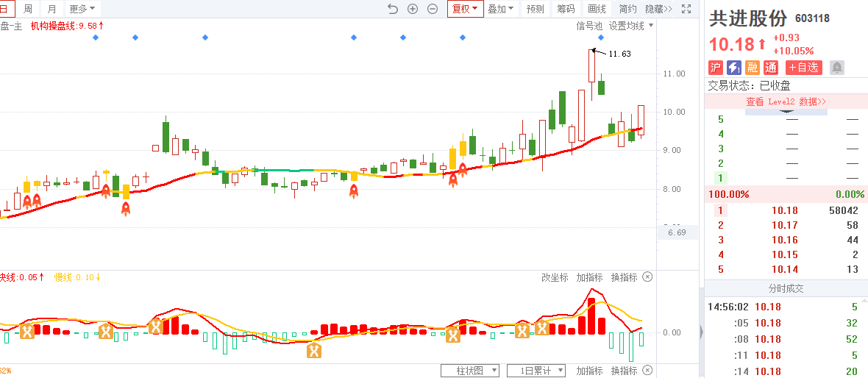Click the leftmost rocket signal marker
The width and height of the screenshot is (868, 378).
(26, 202)
